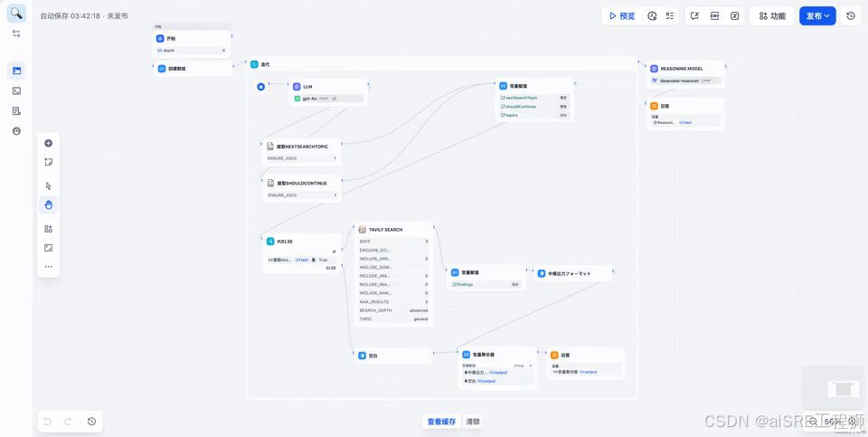
Task: Click the ELSE branch label
Action: [x=331, y=268]
